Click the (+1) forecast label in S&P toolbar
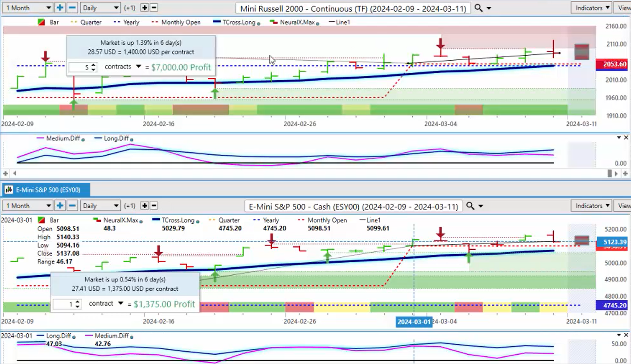The image size is (631, 364). tap(129, 206)
